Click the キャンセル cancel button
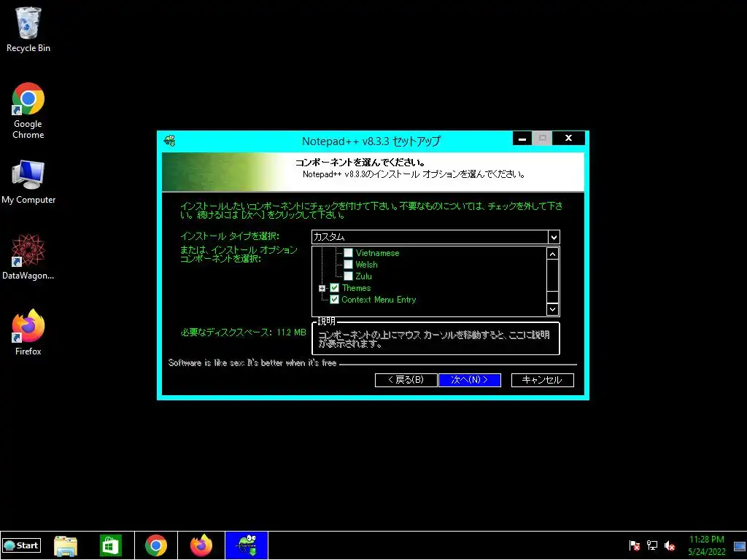747x560 pixels. (x=542, y=380)
